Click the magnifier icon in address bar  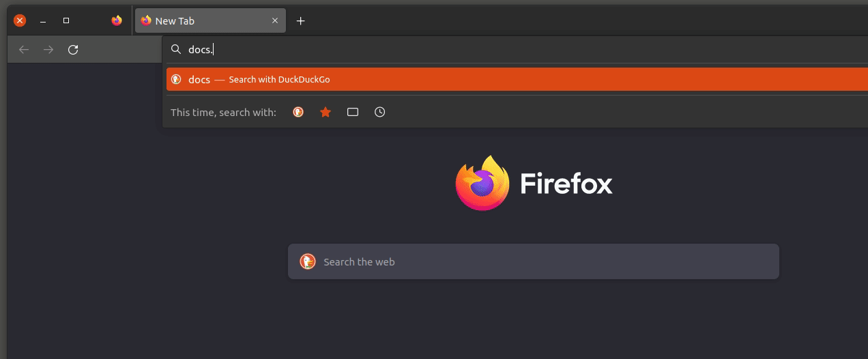click(x=175, y=49)
